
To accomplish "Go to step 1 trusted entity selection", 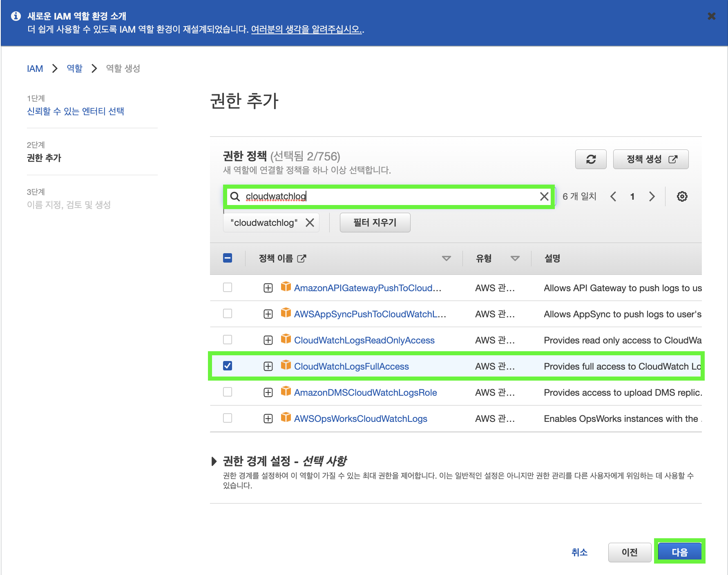I will tap(76, 111).
